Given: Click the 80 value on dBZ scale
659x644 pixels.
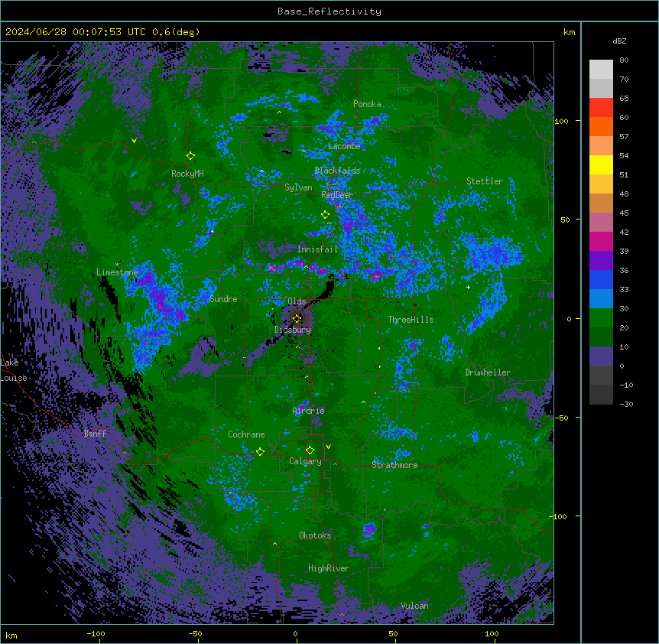Looking at the screenshot, I should 624,60.
